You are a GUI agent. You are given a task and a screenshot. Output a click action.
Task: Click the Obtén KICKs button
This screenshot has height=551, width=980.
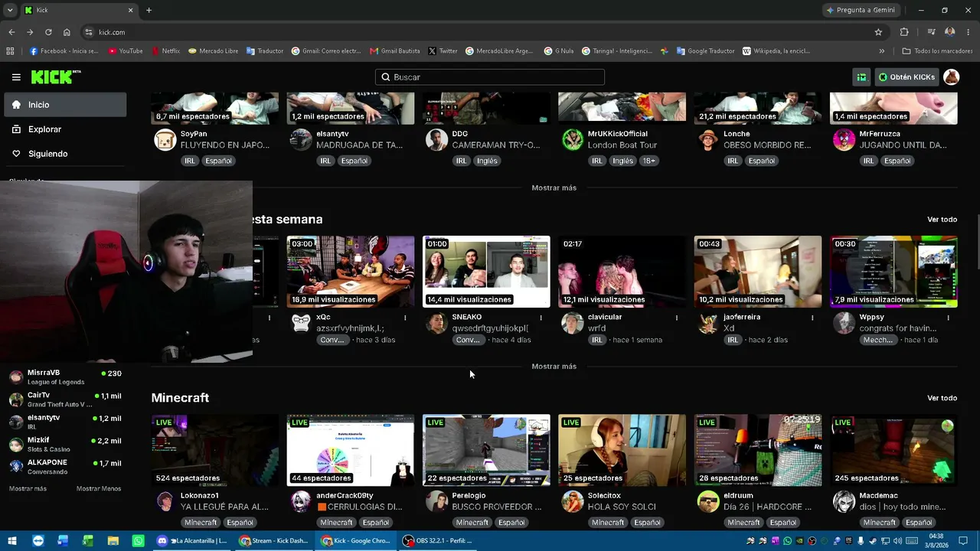pos(906,77)
